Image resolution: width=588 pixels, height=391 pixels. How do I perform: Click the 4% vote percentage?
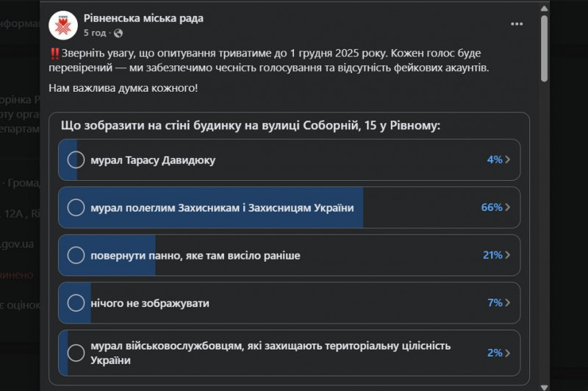click(494, 160)
